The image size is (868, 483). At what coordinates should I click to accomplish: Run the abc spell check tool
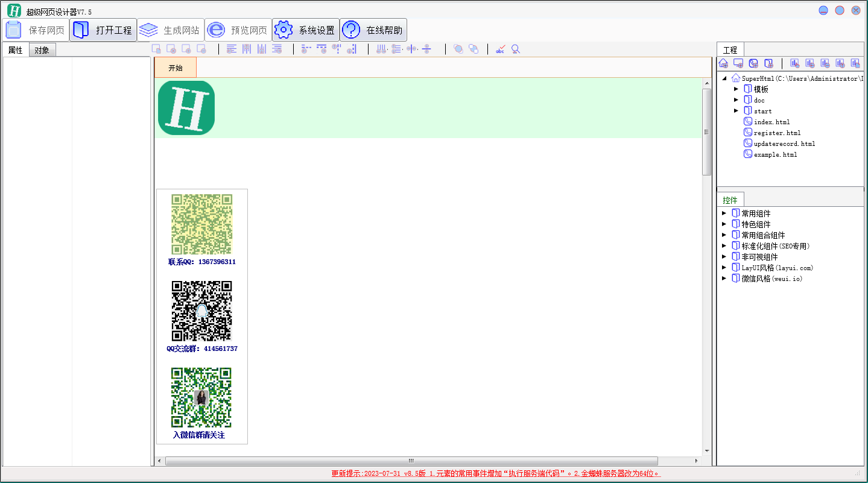(500, 49)
